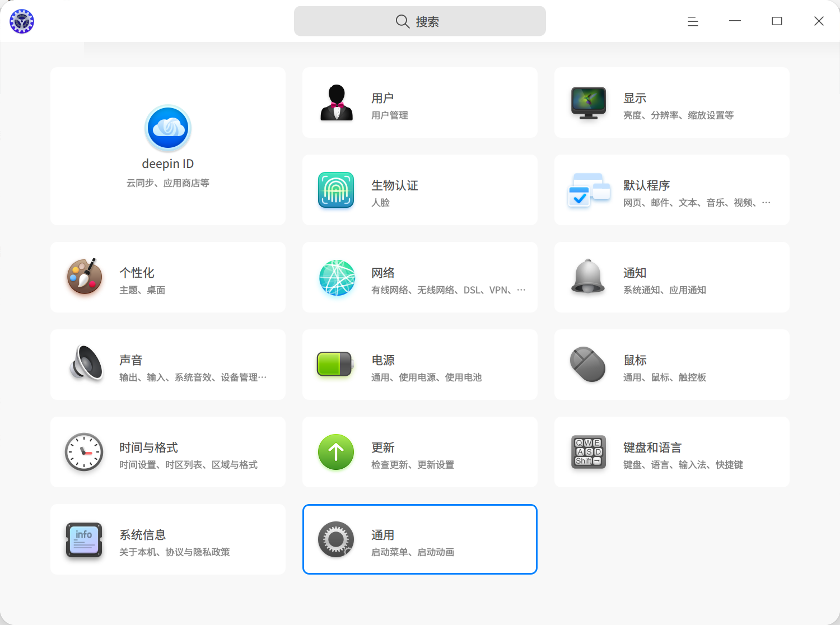This screenshot has width=840, height=625.
Task: Click 通用、使用电源、使用电池 description
Action: pyautogui.click(x=426, y=377)
